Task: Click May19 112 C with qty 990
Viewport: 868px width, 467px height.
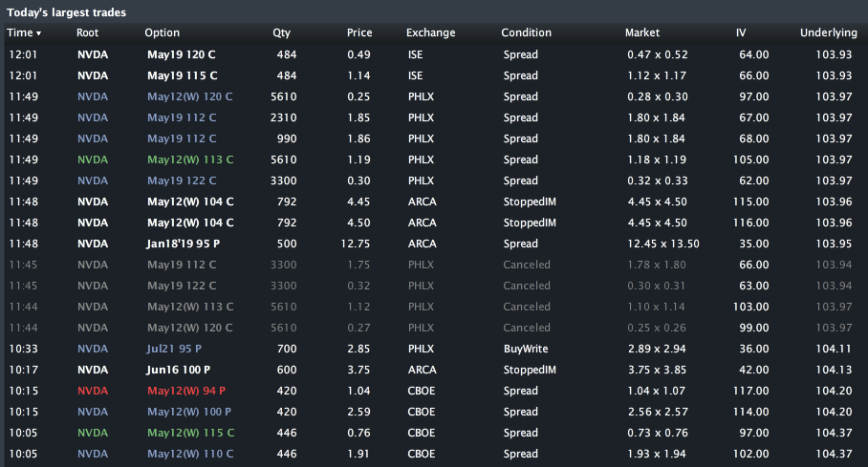Action: [182, 138]
